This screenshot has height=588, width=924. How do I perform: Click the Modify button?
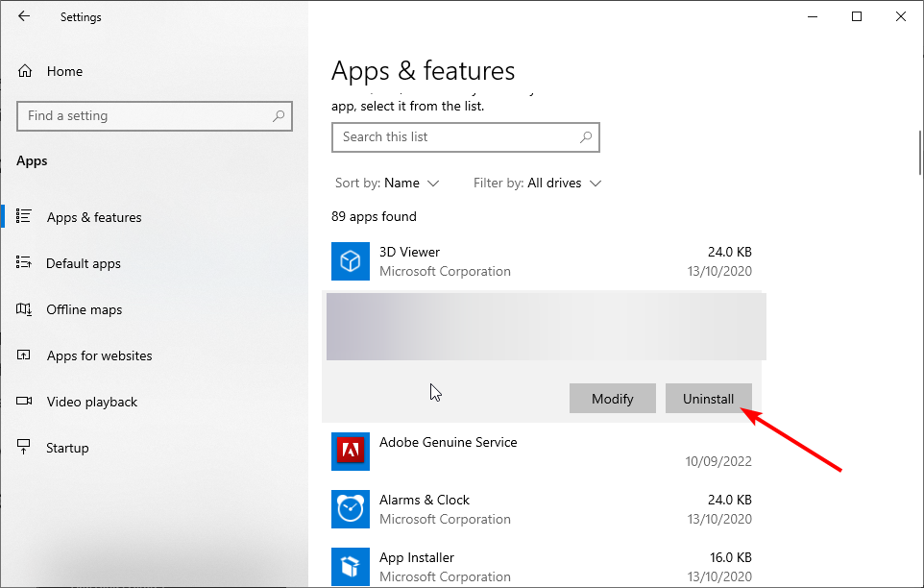(x=612, y=399)
